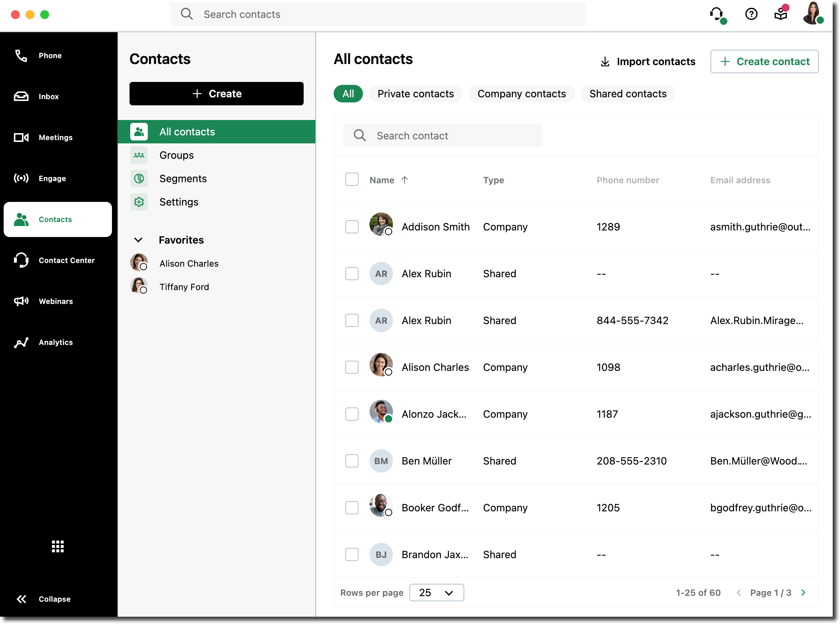Tick the checkbox for Alonzo Jack... row
This screenshot has height=624, width=840.
352,414
